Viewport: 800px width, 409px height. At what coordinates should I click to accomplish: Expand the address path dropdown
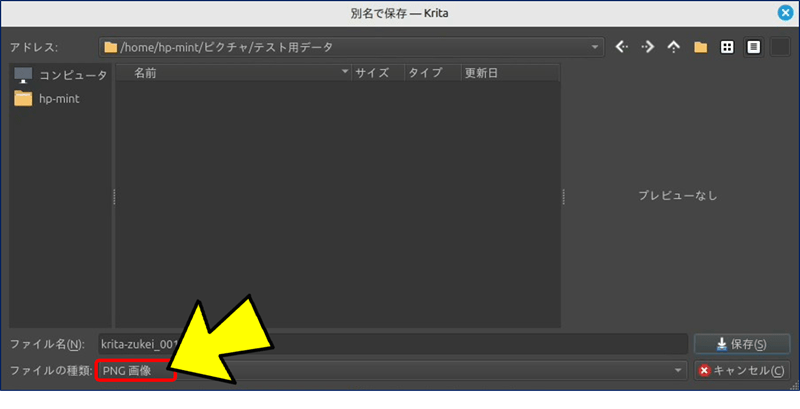(x=596, y=47)
